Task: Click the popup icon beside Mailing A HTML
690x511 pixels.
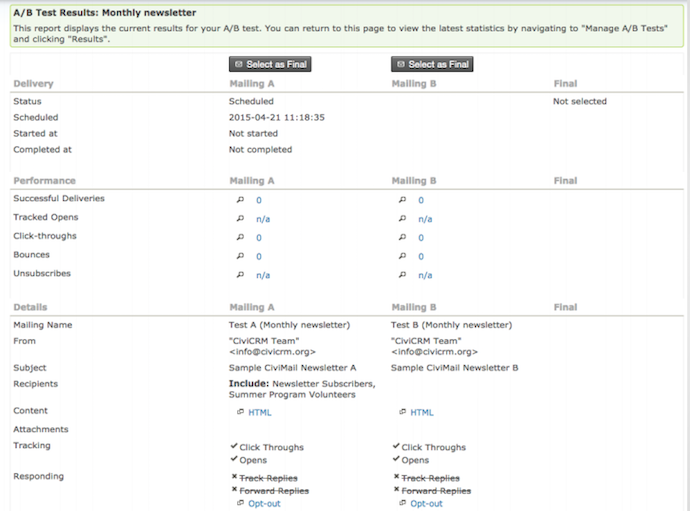Action: pyautogui.click(x=240, y=412)
